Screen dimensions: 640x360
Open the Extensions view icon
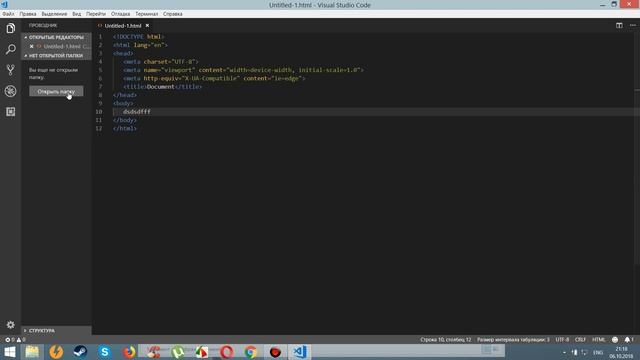(x=11, y=111)
